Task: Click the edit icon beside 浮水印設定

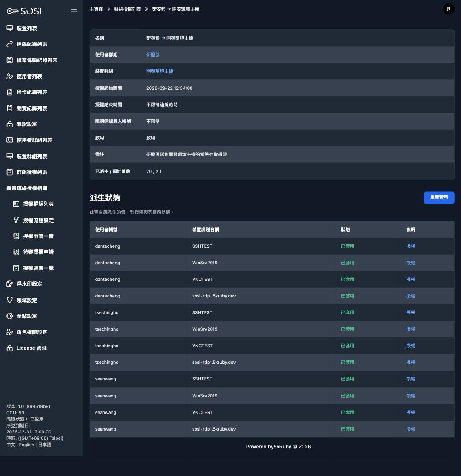Action: [10, 284]
